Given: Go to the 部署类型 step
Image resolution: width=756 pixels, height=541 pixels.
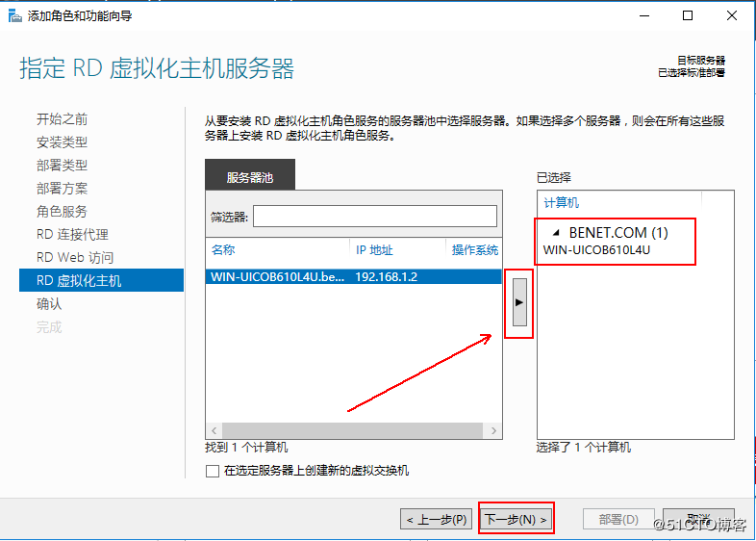Looking at the screenshot, I should tap(62, 166).
